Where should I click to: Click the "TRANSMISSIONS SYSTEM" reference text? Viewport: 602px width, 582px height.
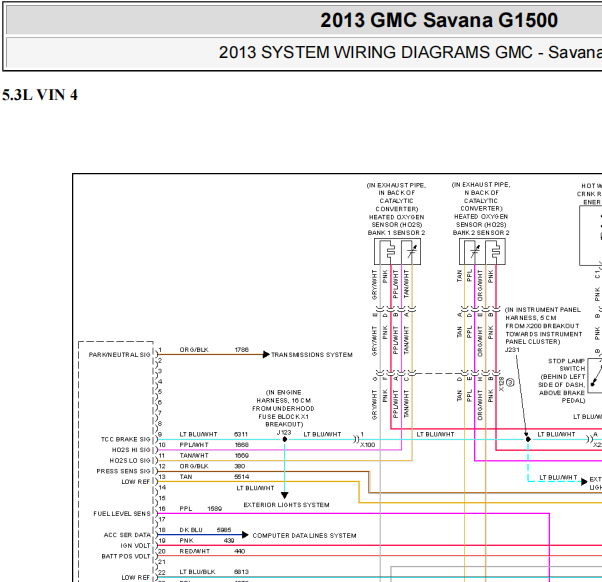coord(312,355)
